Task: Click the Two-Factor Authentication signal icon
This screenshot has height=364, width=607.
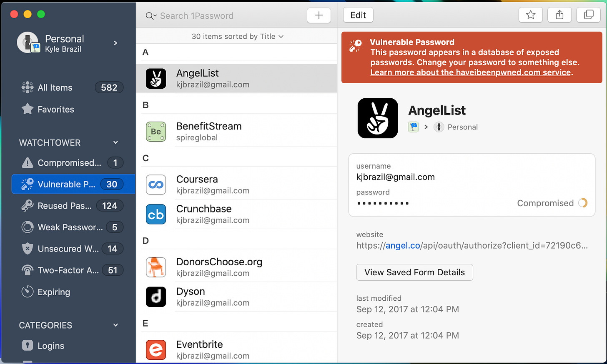Action: 28,270
